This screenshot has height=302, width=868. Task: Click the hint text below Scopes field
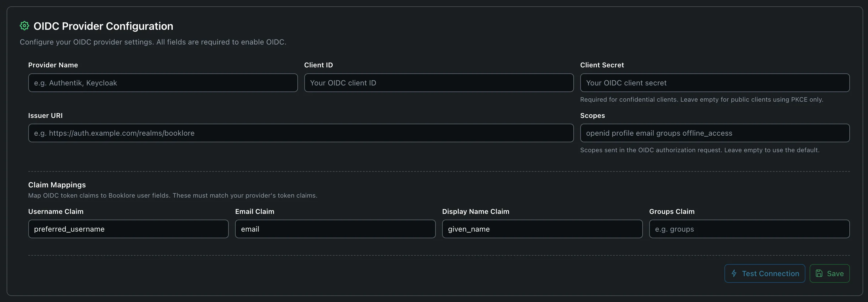coord(699,150)
